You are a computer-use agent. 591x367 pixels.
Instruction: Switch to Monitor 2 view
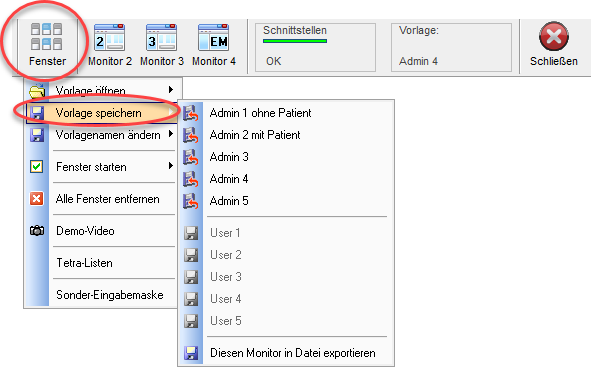point(110,45)
